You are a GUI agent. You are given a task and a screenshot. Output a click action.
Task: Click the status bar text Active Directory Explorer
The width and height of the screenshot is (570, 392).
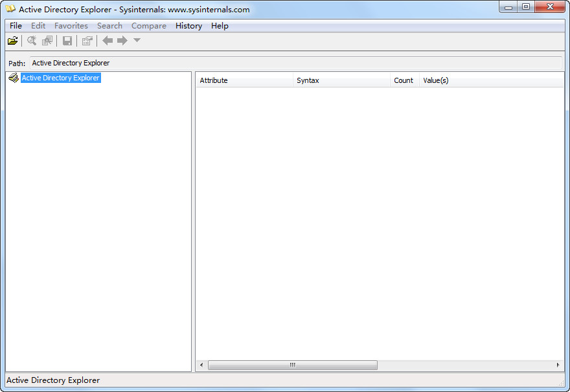tap(53, 380)
